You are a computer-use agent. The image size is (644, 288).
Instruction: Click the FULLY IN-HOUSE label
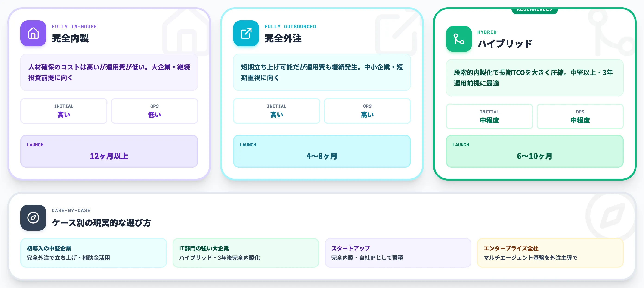pyautogui.click(x=74, y=27)
